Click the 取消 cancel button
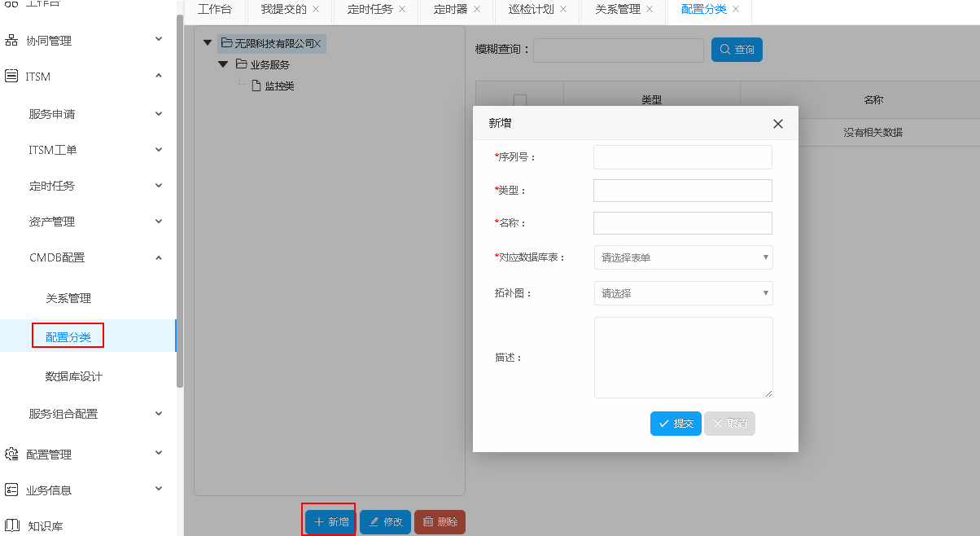This screenshot has height=536, width=980. (729, 424)
